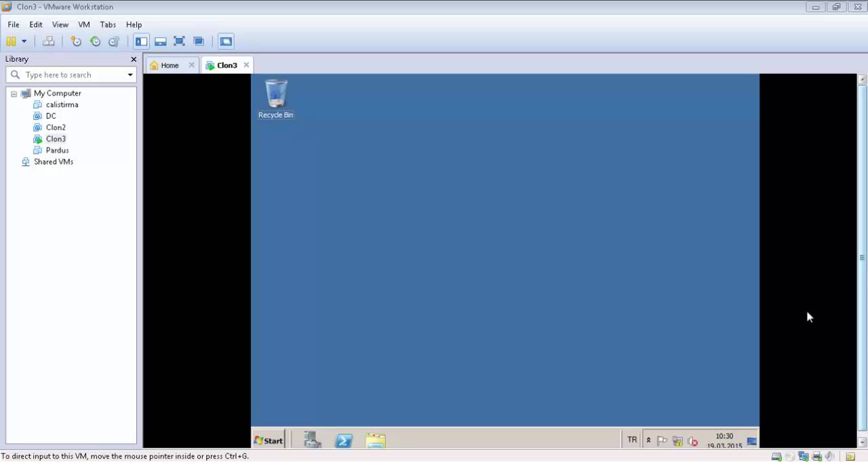
Task: Close the Home tab
Action: coord(191,65)
